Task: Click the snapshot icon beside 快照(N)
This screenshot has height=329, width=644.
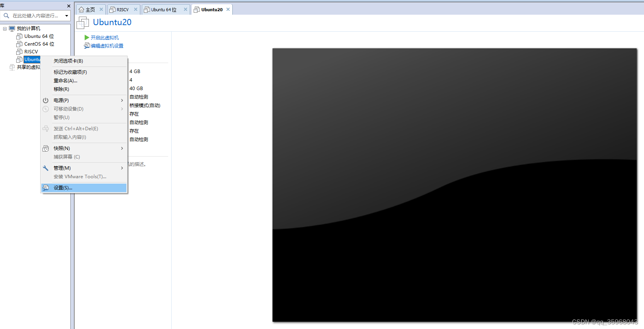Action: point(46,148)
